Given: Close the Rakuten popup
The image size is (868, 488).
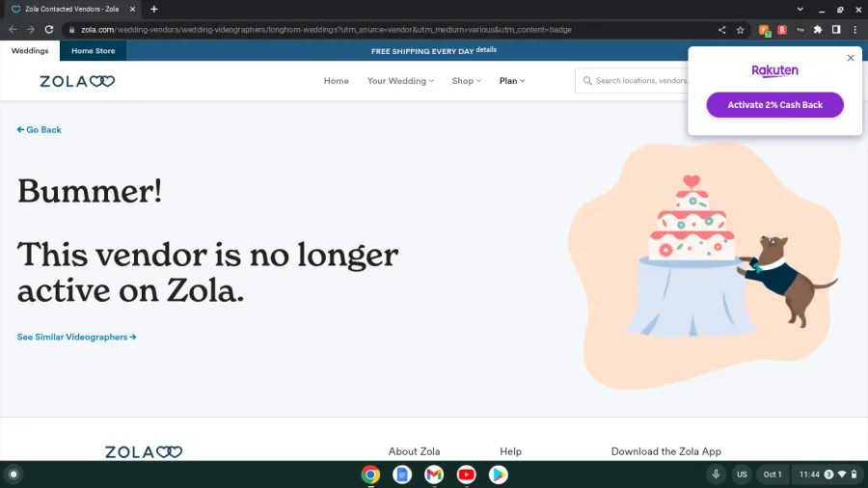Looking at the screenshot, I should coord(851,58).
